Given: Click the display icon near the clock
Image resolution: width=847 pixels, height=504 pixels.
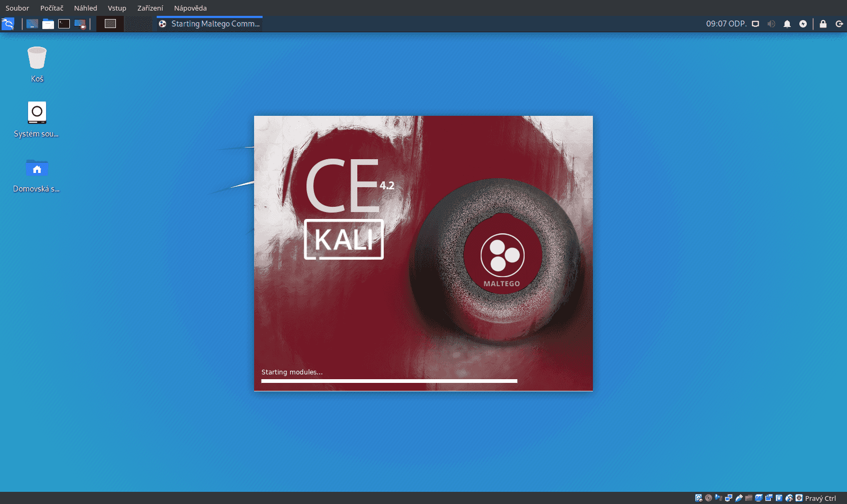Looking at the screenshot, I should click(755, 23).
